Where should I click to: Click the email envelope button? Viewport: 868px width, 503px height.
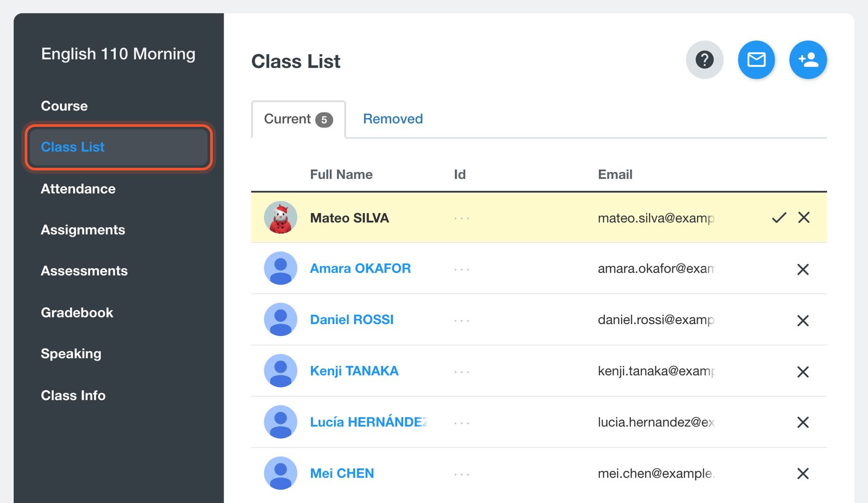click(756, 60)
